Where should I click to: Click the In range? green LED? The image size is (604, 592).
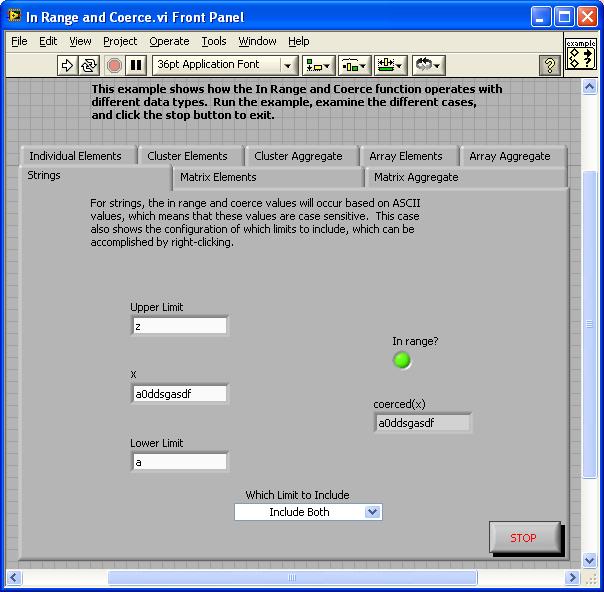coord(402,360)
